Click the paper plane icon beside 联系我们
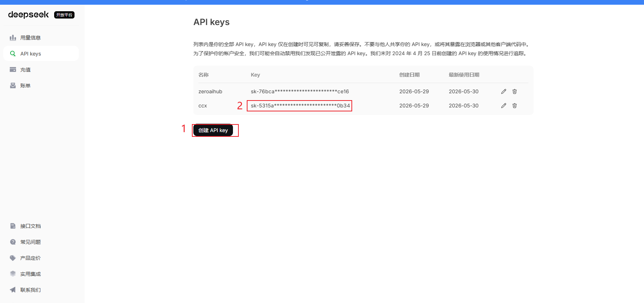Image resolution: width=644 pixels, height=303 pixels. [13, 290]
